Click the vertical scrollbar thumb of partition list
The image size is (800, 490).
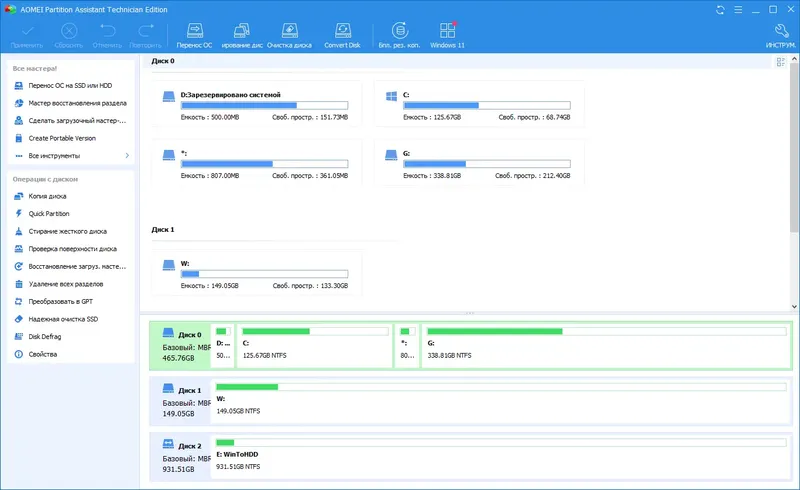tap(794, 147)
